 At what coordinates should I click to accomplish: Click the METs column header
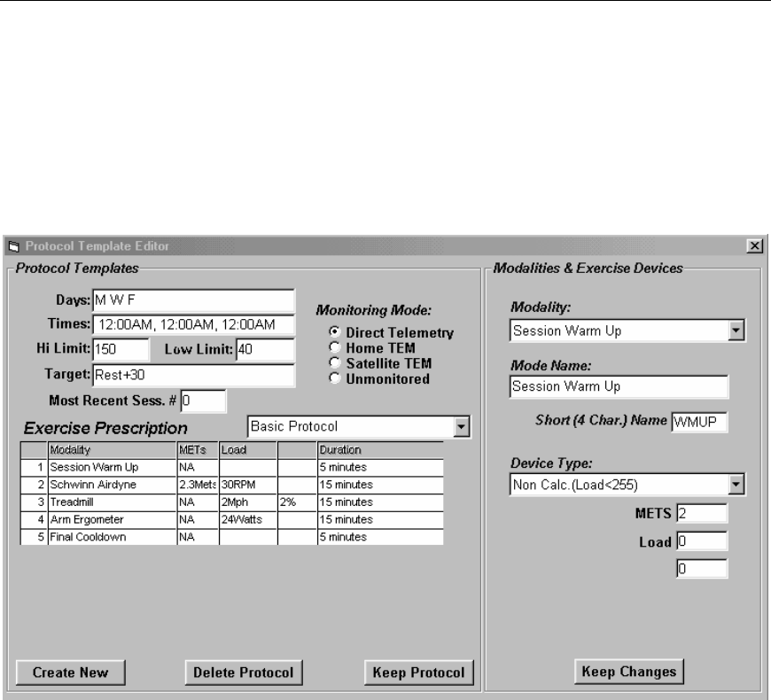tap(198, 450)
